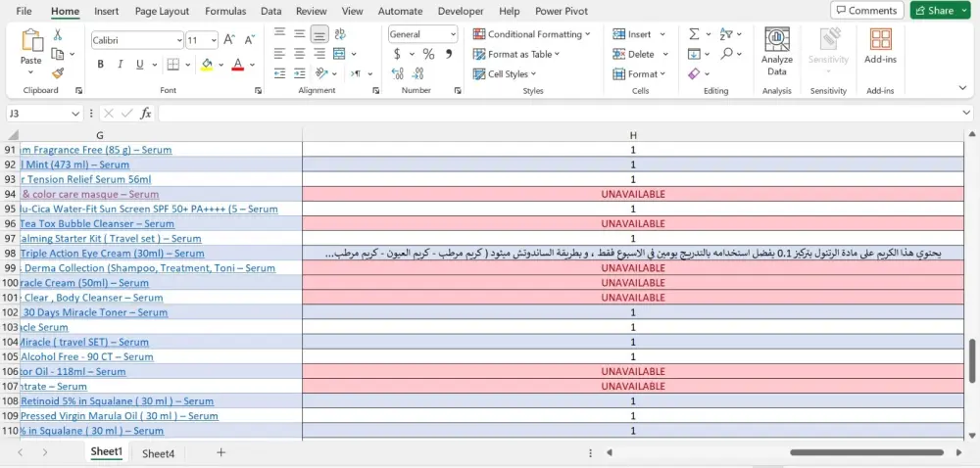Open Sort & Filter icon
The height and width of the screenshot is (468, 980).
(x=726, y=33)
